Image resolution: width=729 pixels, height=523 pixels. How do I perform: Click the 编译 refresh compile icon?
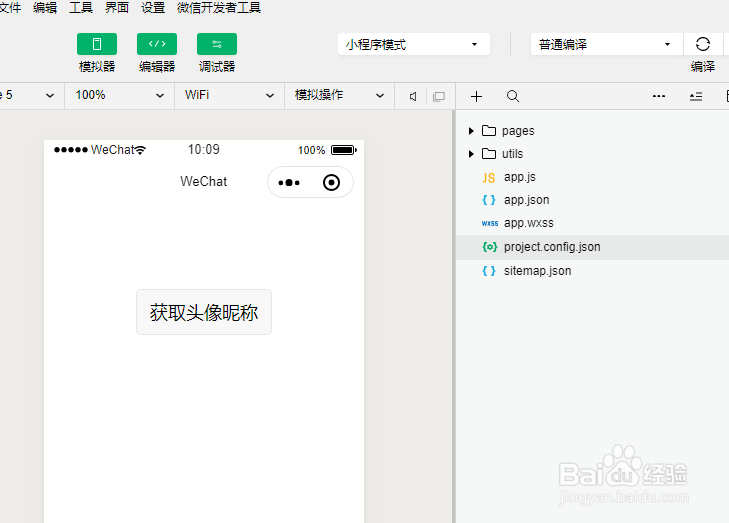pyautogui.click(x=702, y=44)
